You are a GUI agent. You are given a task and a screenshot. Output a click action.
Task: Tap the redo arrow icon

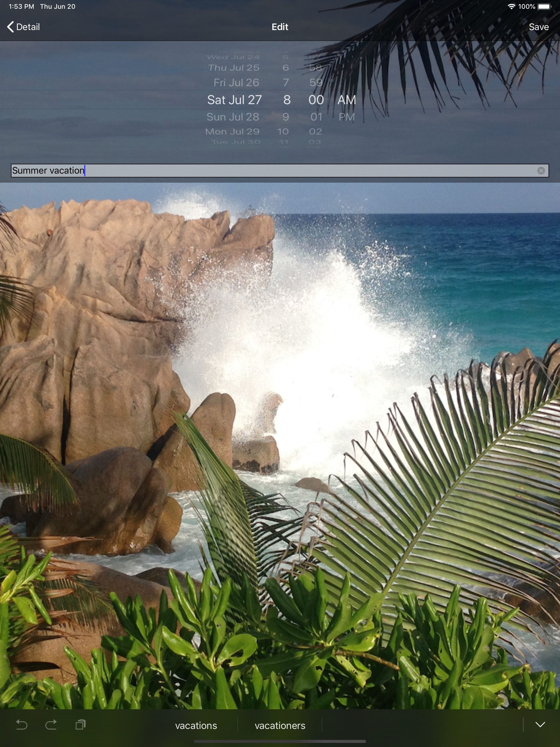(51, 725)
